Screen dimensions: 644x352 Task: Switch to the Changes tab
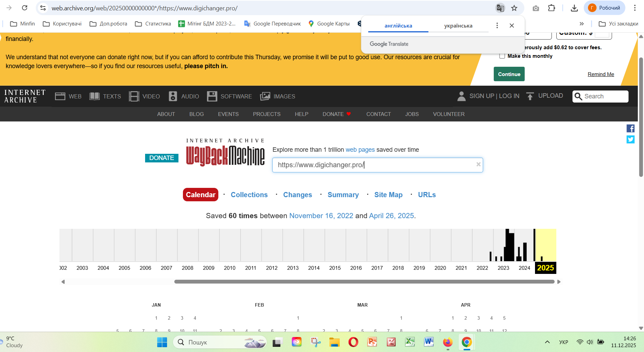click(x=298, y=195)
